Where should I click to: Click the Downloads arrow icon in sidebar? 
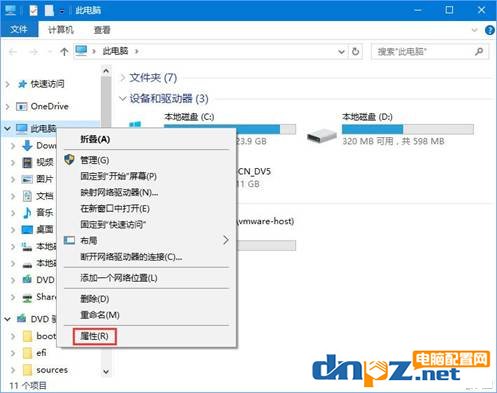click(x=27, y=146)
